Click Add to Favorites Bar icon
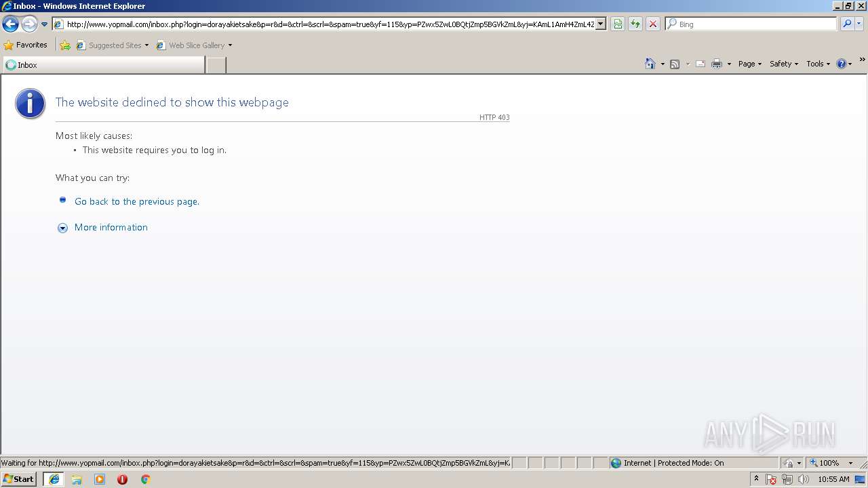The height and width of the screenshot is (488, 868). click(x=65, y=45)
